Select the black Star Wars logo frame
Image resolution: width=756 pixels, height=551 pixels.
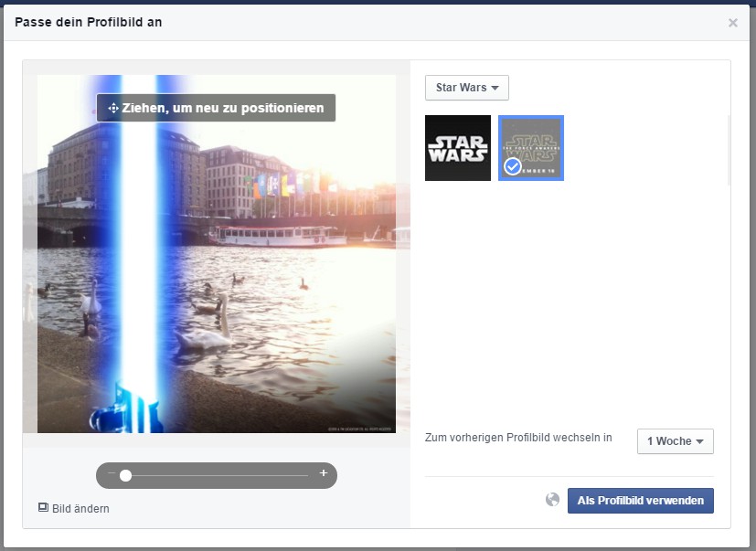[458, 148]
